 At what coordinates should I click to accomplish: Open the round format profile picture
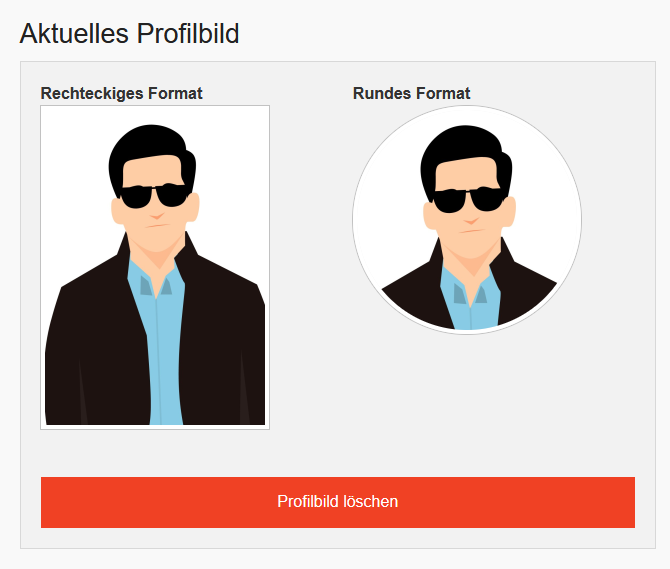point(467,219)
